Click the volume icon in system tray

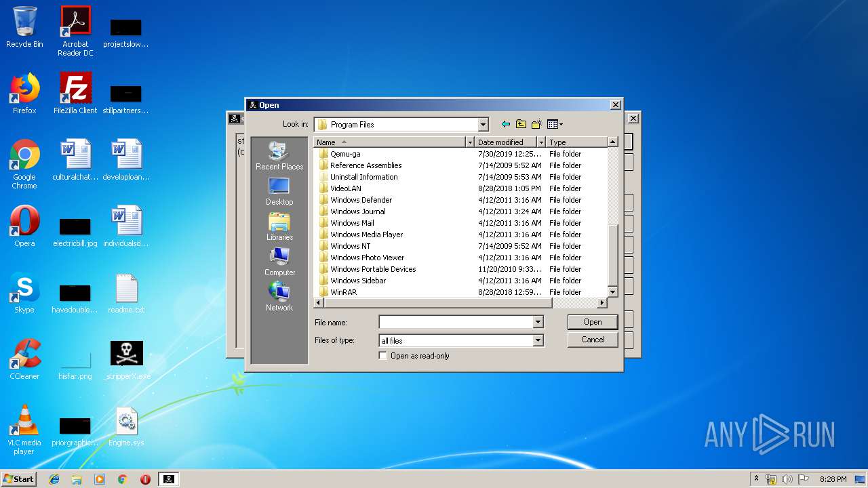tap(787, 479)
